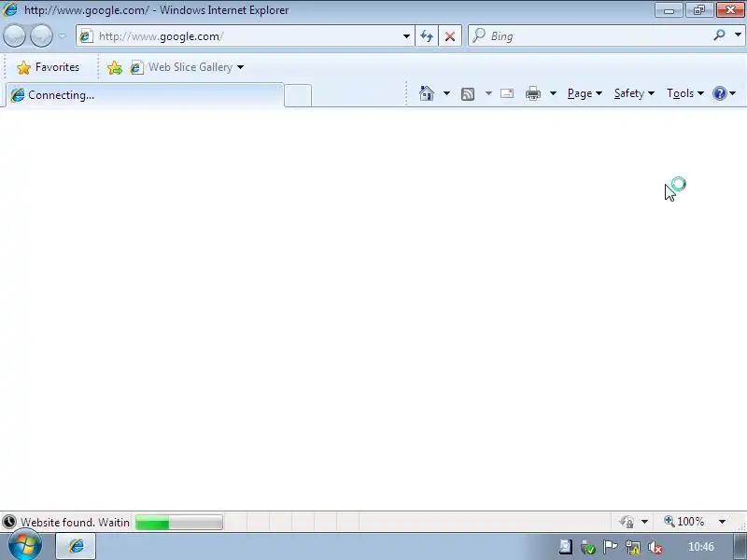Expand the Print dropdown arrow
Image resolution: width=747 pixels, height=560 pixels.
553,93
